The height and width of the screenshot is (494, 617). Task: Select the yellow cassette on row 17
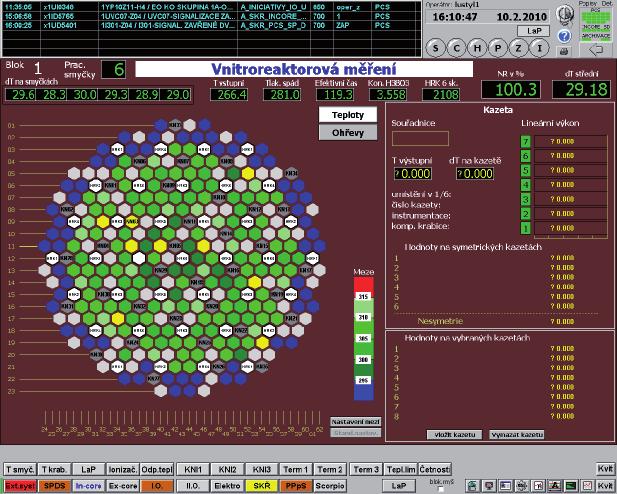117,318
